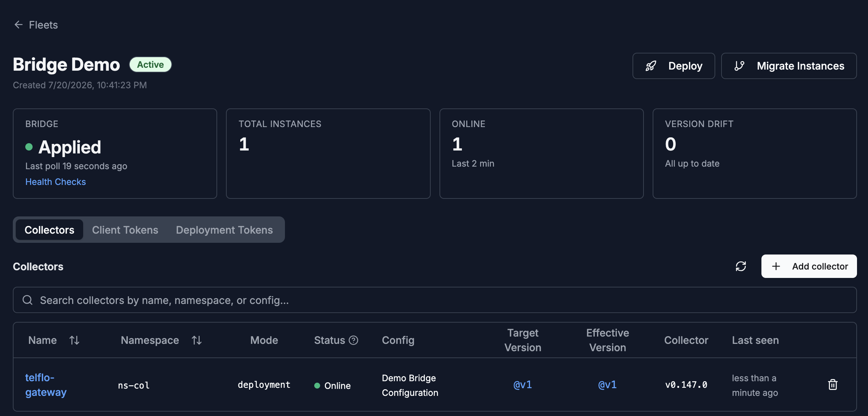Click the 'Last 2 min' online label
Screen dimensions: 868x416
pos(473,163)
